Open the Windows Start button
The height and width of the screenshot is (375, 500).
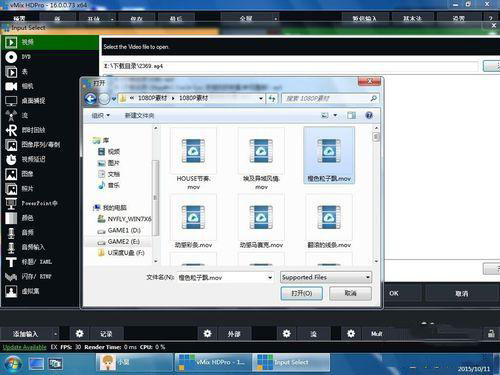[x=13, y=363]
